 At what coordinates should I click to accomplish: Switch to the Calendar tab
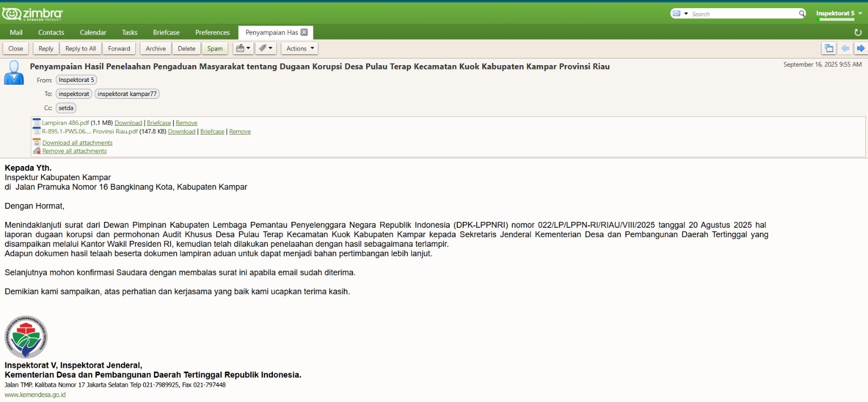click(93, 33)
